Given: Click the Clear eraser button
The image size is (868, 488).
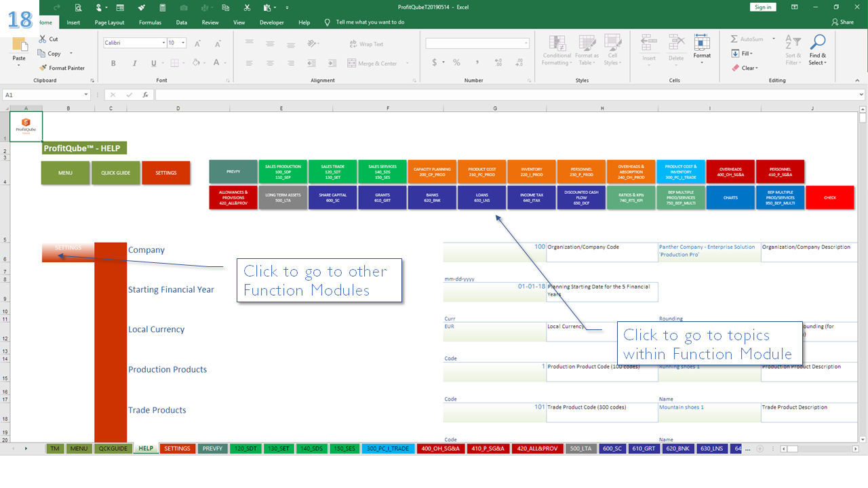Looking at the screenshot, I should (x=745, y=68).
